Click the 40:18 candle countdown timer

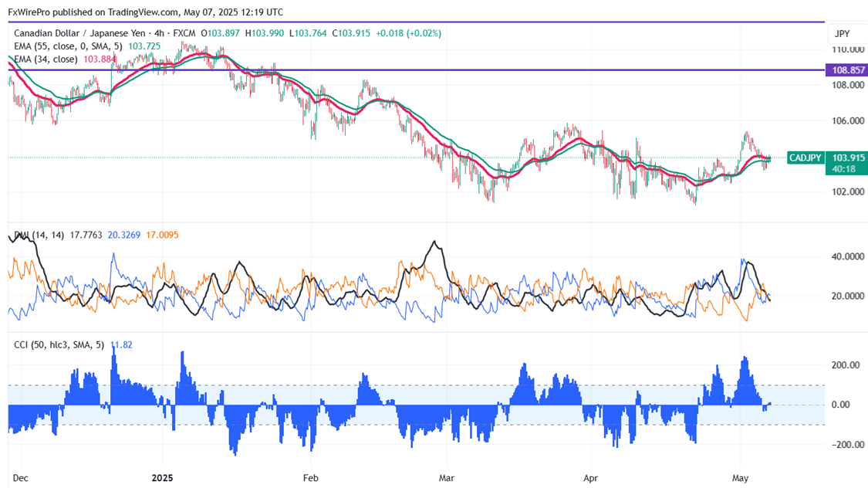pyautogui.click(x=843, y=169)
